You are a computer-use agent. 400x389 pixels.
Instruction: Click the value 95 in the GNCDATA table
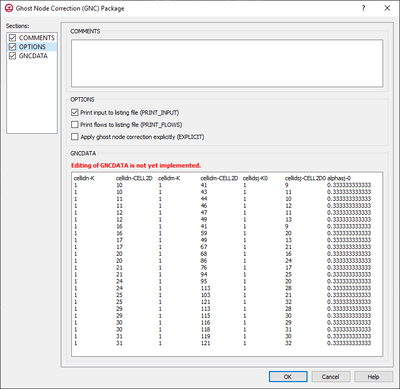click(x=204, y=281)
